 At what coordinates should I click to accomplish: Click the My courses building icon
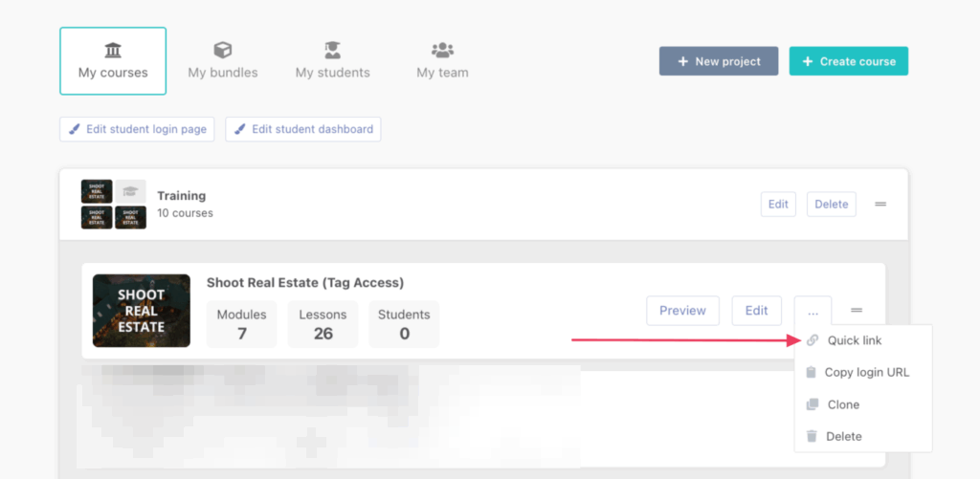[113, 50]
